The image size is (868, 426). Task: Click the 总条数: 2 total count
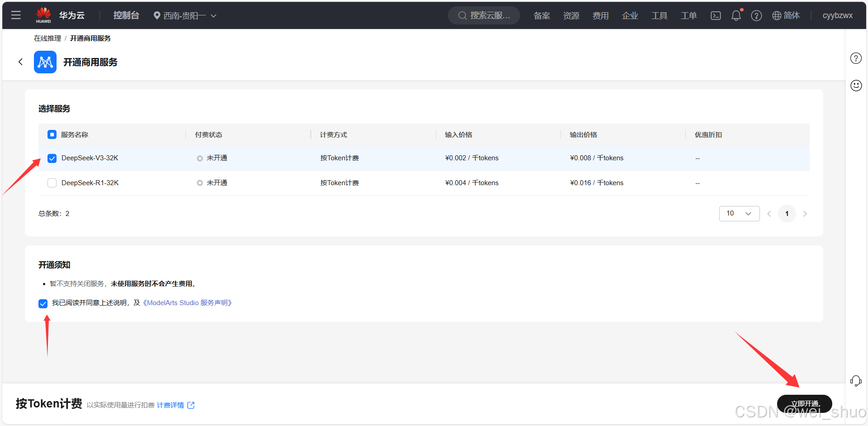(x=54, y=214)
